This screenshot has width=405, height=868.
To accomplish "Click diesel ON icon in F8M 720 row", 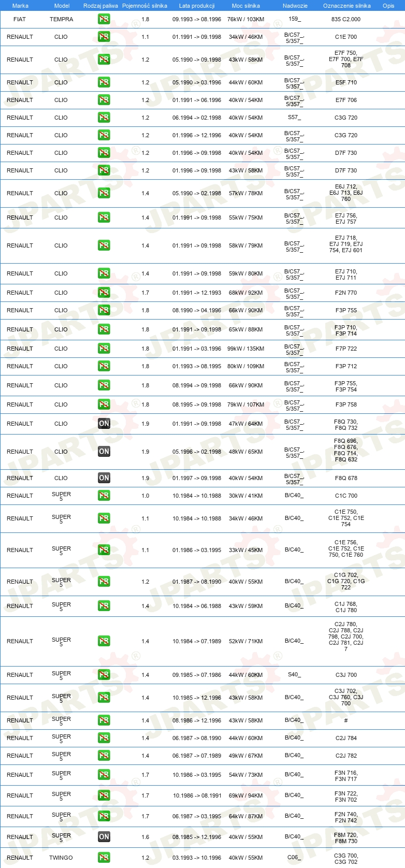I will (x=104, y=837).
